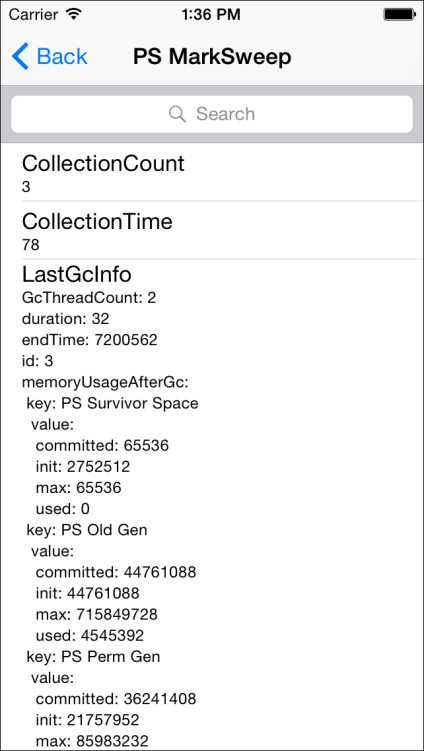
Task: Tap the max: 715849728 value
Action: [x=97, y=614]
